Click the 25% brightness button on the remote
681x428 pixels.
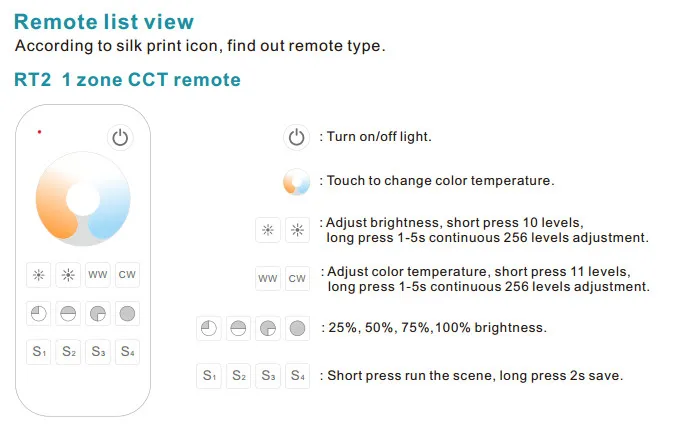39,313
